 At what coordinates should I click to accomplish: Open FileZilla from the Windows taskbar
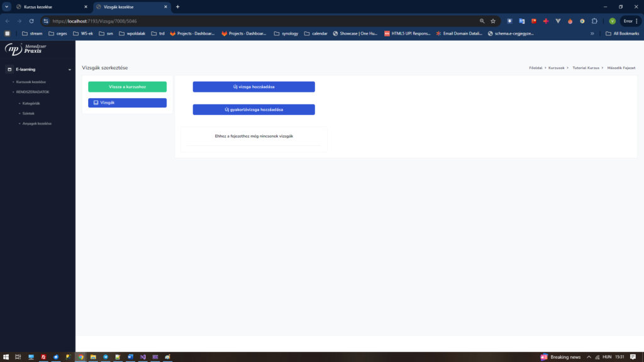click(x=43, y=356)
